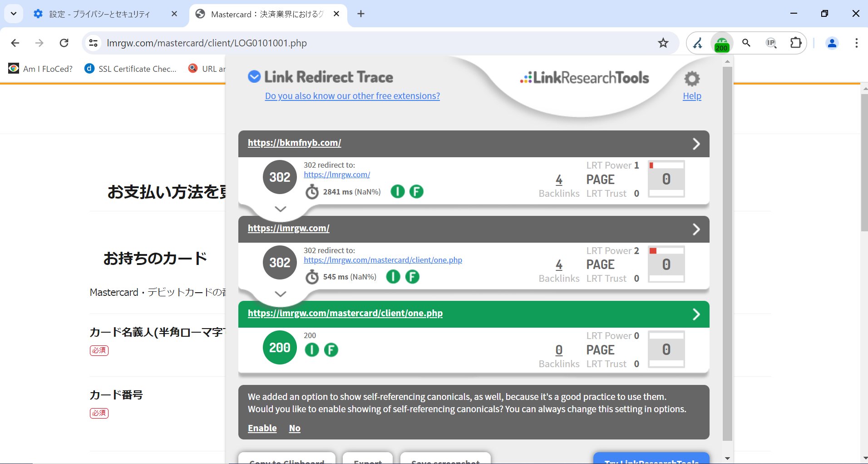
Task: Expand details chevron below first 302 hop
Action: tap(281, 209)
